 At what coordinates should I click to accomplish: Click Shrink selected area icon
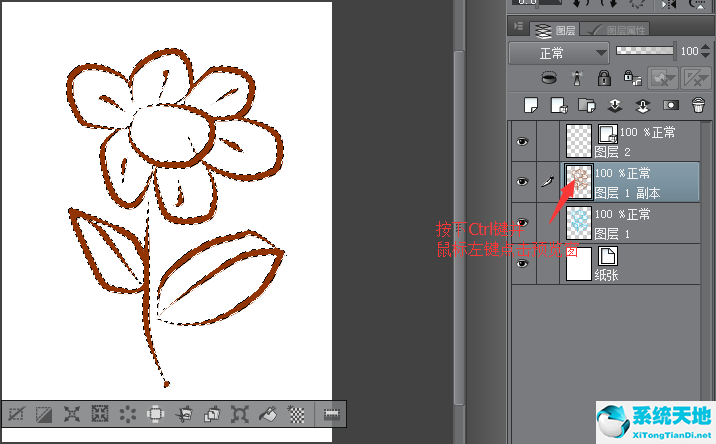point(100,413)
